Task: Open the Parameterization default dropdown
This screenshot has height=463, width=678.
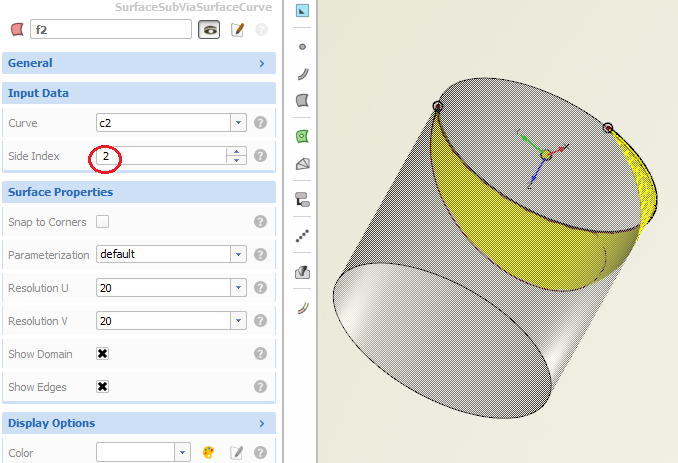Action: point(238,254)
